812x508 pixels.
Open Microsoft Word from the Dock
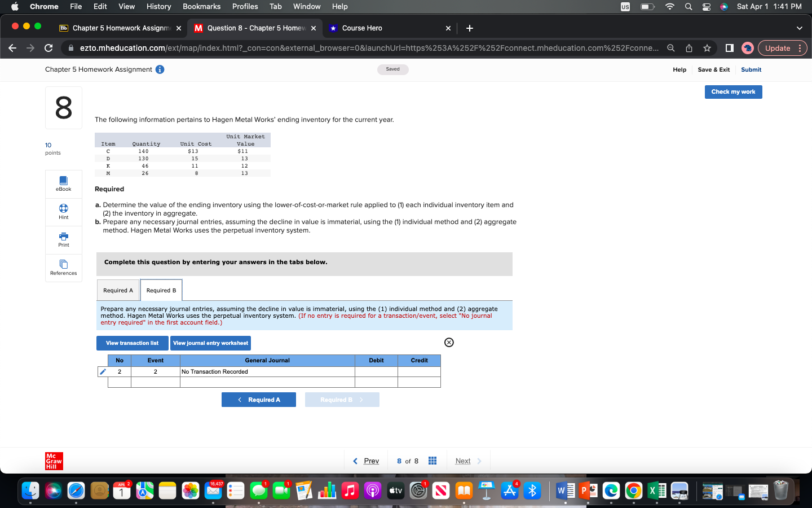point(565,491)
